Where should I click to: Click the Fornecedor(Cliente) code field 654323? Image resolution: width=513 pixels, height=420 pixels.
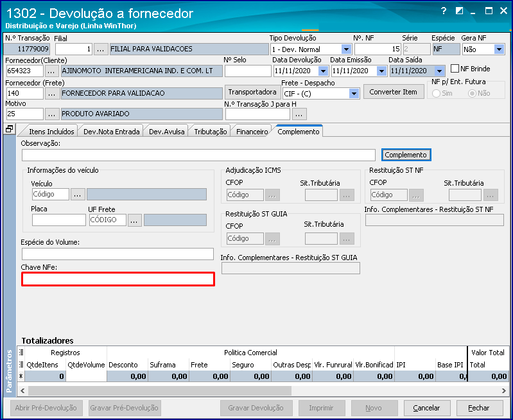coord(24,71)
